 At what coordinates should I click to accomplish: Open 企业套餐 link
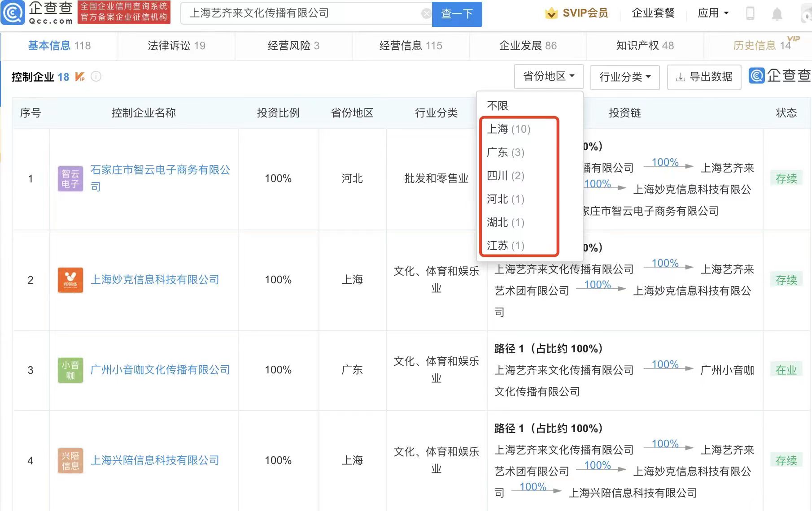(x=653, y=13)
